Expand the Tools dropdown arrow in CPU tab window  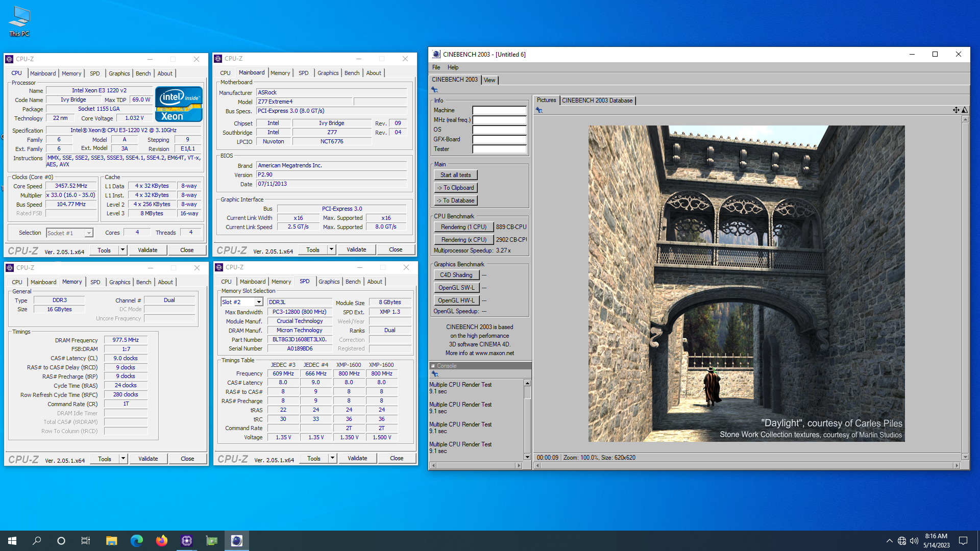pyautogui.click(x=122, y=250)
